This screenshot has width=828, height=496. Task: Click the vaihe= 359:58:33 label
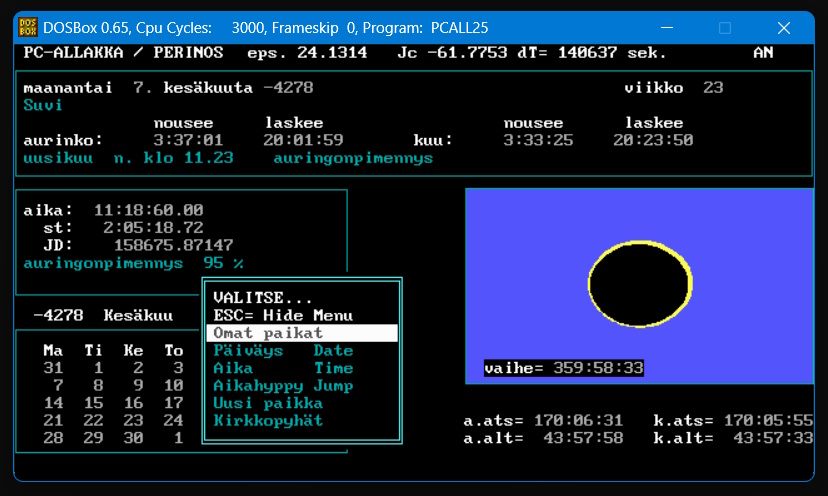point(563,368)
